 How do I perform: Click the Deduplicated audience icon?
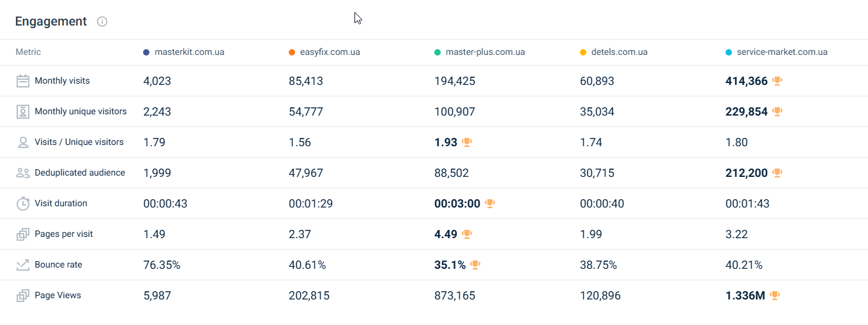(x=23, y=173)
